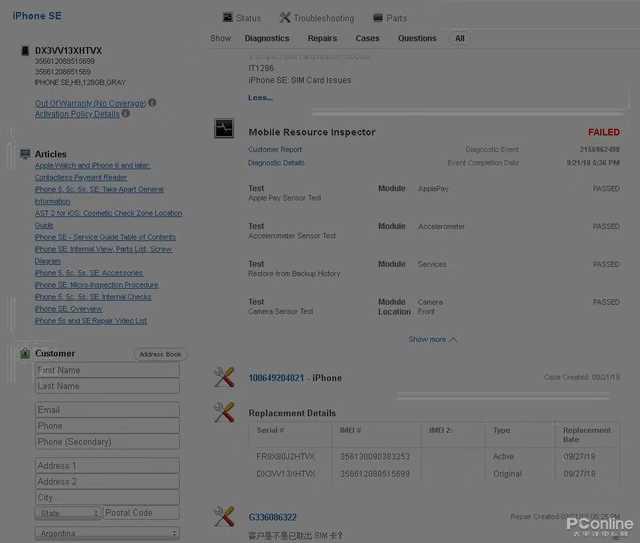Collapse details with the Less link

pos(260,98)
